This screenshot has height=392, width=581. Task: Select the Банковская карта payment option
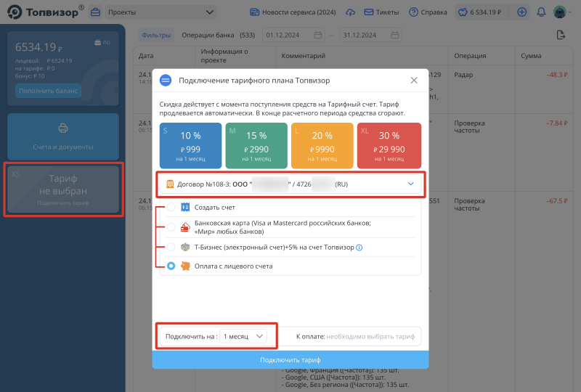pyautogui.click(x=171, y=227)
